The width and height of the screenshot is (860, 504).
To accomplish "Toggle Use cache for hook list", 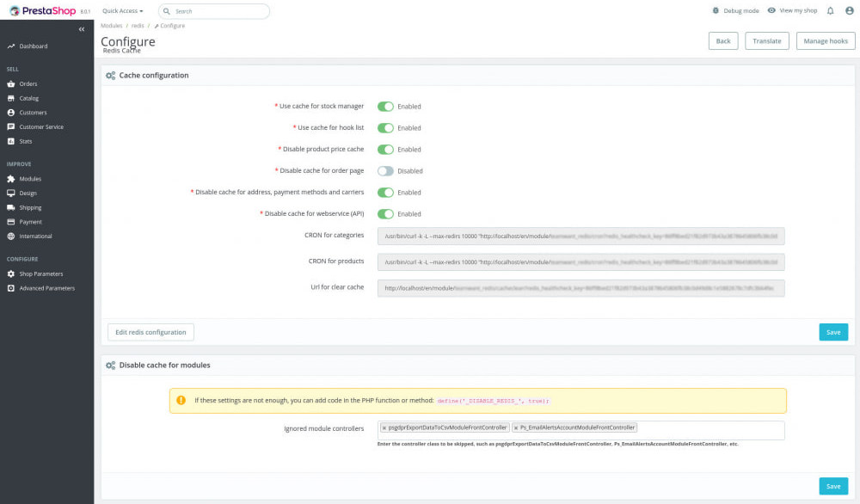I will tap(385, 128).
